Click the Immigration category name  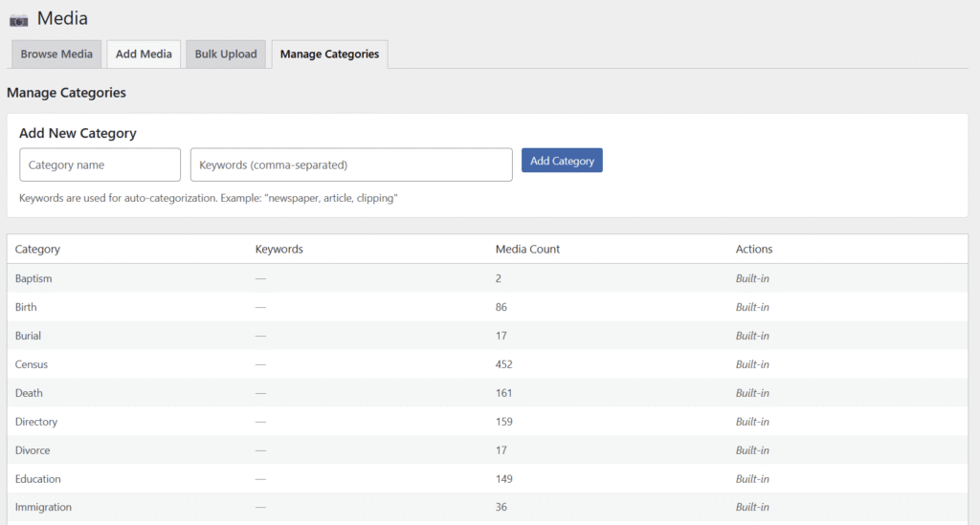[43, 508]
